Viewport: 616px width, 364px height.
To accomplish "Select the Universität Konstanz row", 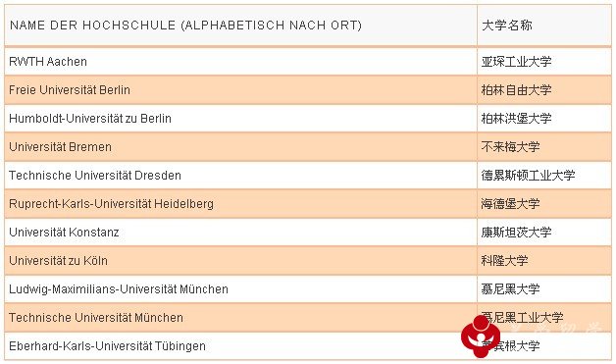I will [308, 233].
